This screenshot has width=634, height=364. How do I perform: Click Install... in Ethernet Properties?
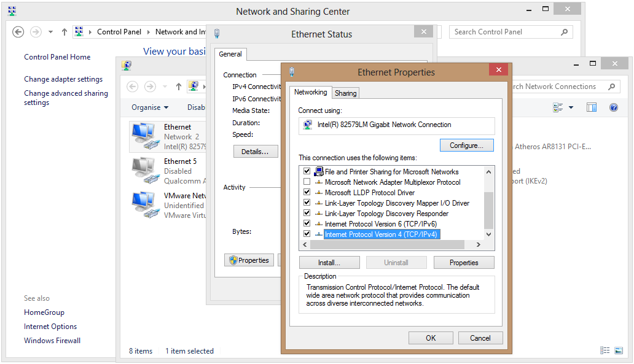coord(329,263)
